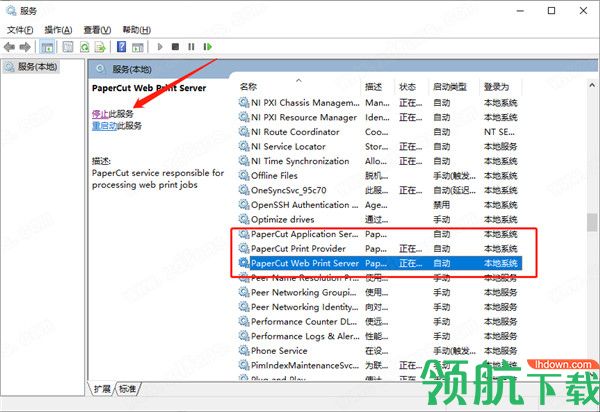600x412 pixels.
Task: Click the vertical scrollbar thumb in services list
Action: click(592, 223)
